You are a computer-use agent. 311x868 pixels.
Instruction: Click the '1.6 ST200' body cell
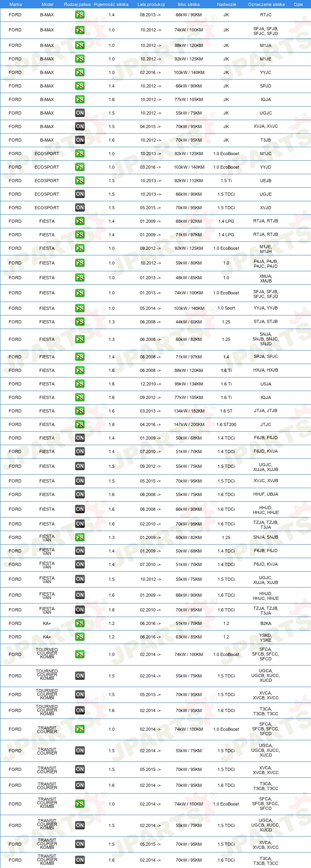tap(226, 424)
